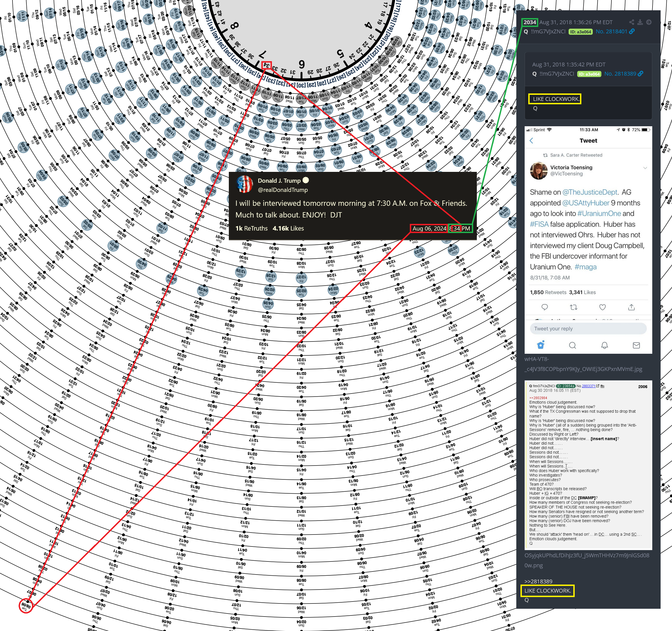Click the retweet icon under the tweet
The height and width of the screenshot is (631, 672).
click(574, 307)
